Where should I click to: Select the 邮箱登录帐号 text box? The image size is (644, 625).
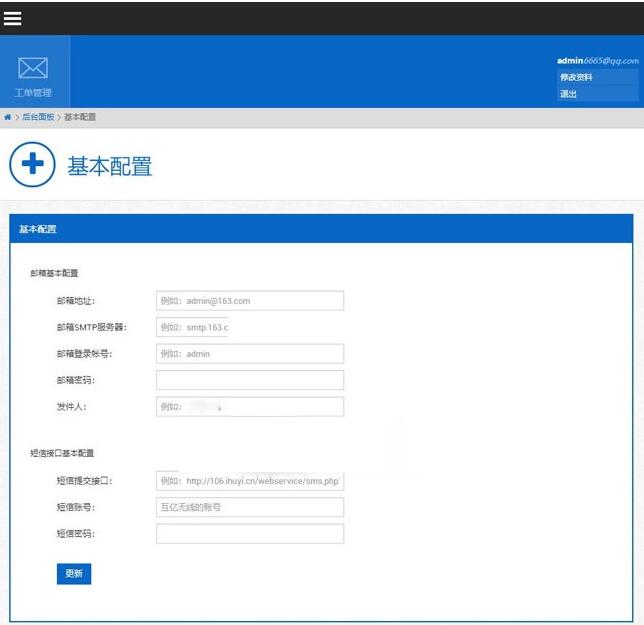(250, 354)
